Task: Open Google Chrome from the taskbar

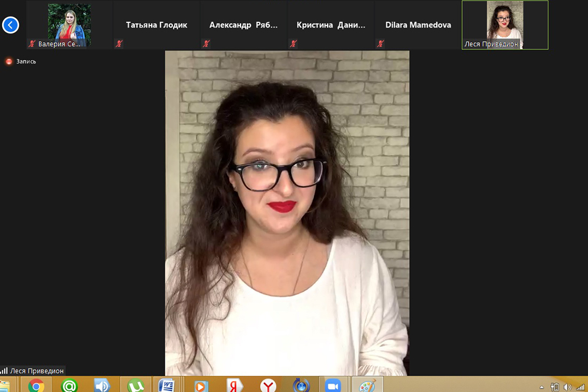Action: click(x=36, y=386)
